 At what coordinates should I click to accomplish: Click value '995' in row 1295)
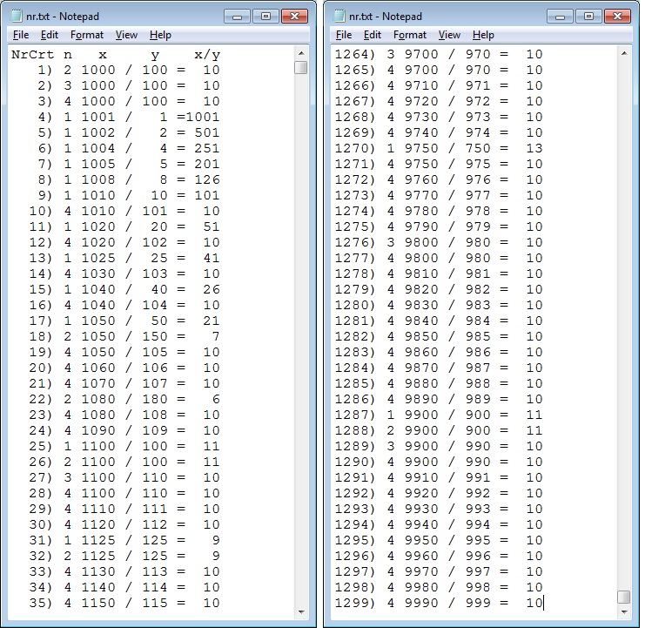(478, 541)
